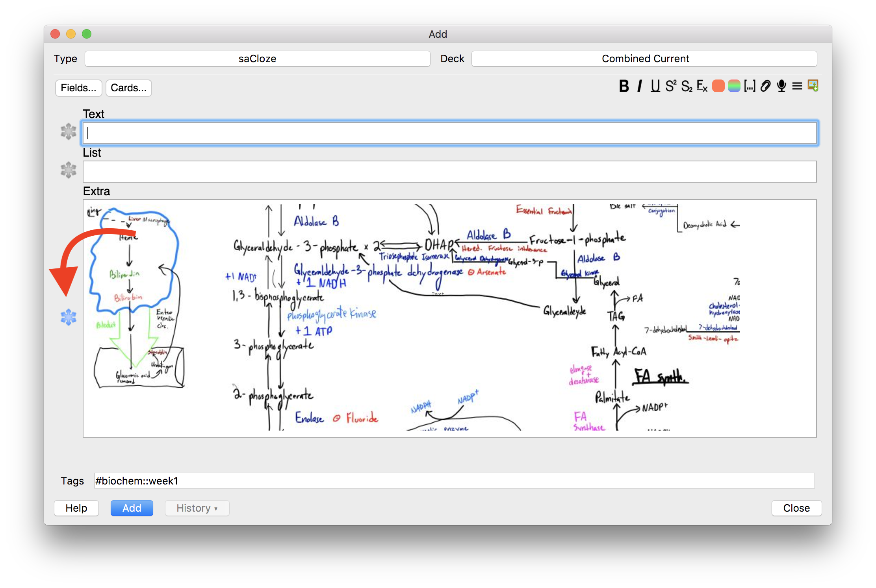Open the Deck selector showing Combined Current
The width and height of the screenshot is (876, 588).
[x=644, y=59]
